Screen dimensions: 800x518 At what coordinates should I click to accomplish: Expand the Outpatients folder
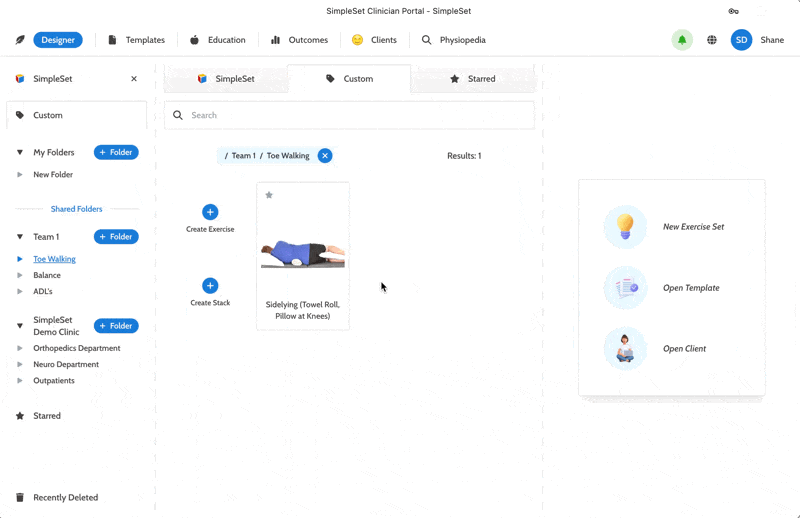point(20,381)
